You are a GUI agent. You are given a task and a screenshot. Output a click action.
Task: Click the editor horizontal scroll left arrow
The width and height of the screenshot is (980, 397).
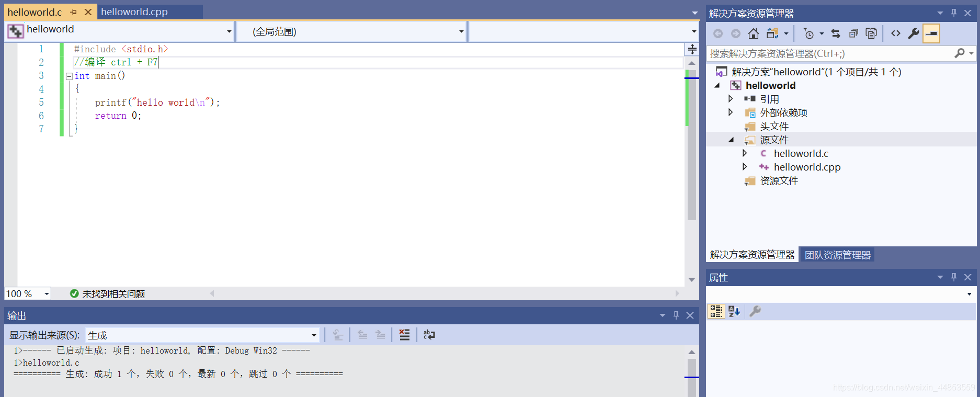pyautogui.click(x=212, y=293)
